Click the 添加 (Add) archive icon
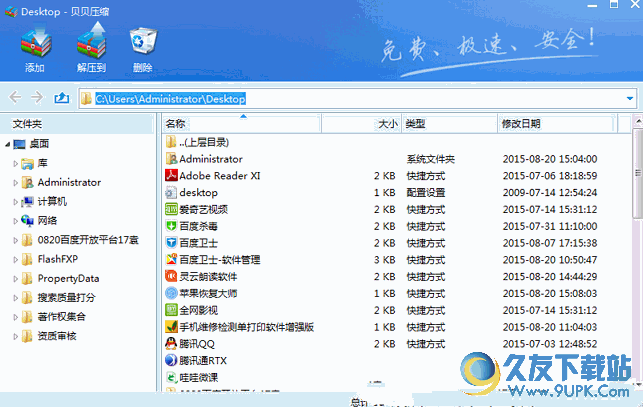Image resolution: width=643 pixels, height=407 pixels. coord(36,42)
